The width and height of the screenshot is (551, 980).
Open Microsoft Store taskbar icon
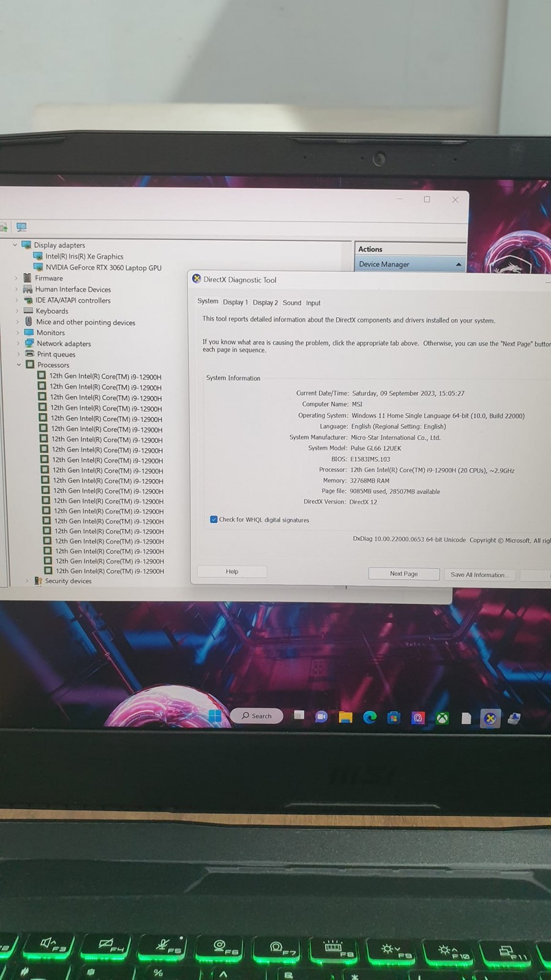pos(394,717)
